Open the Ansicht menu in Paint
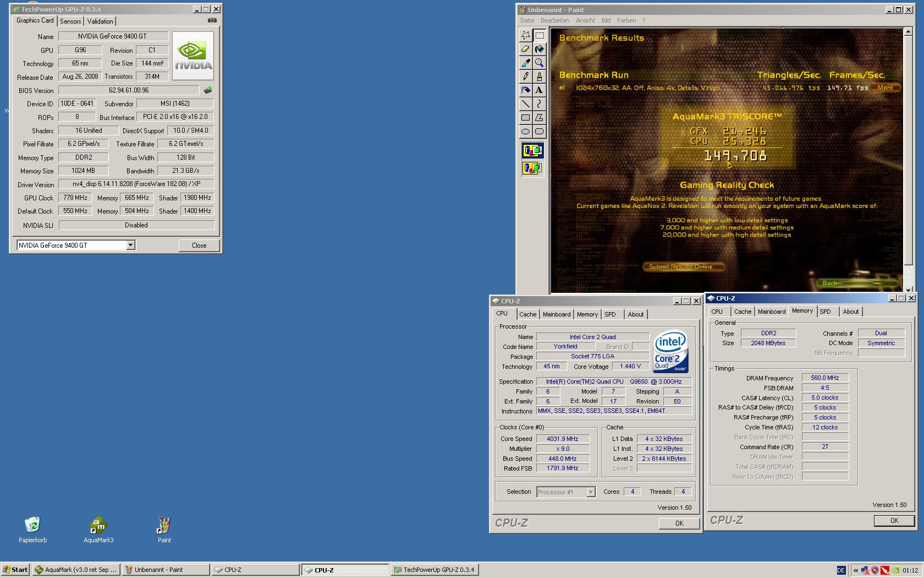924x578 pixels. click(x=585, y=20)
